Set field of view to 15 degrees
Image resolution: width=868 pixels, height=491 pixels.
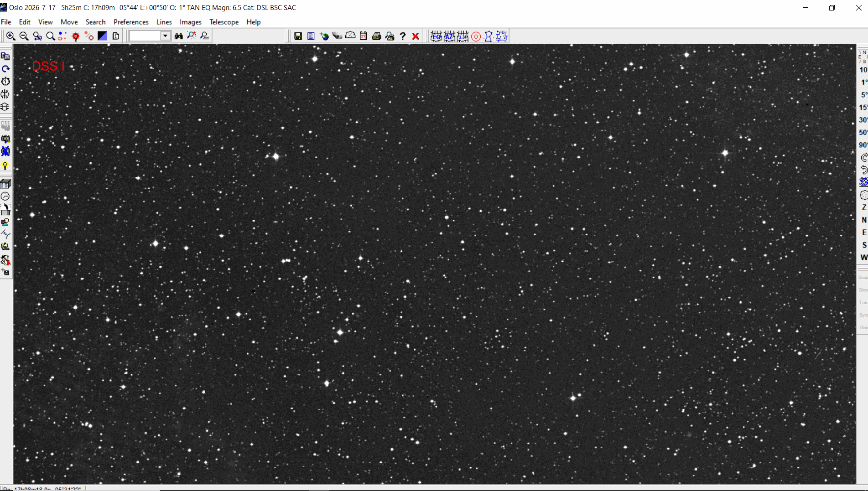tap(863, 108)
